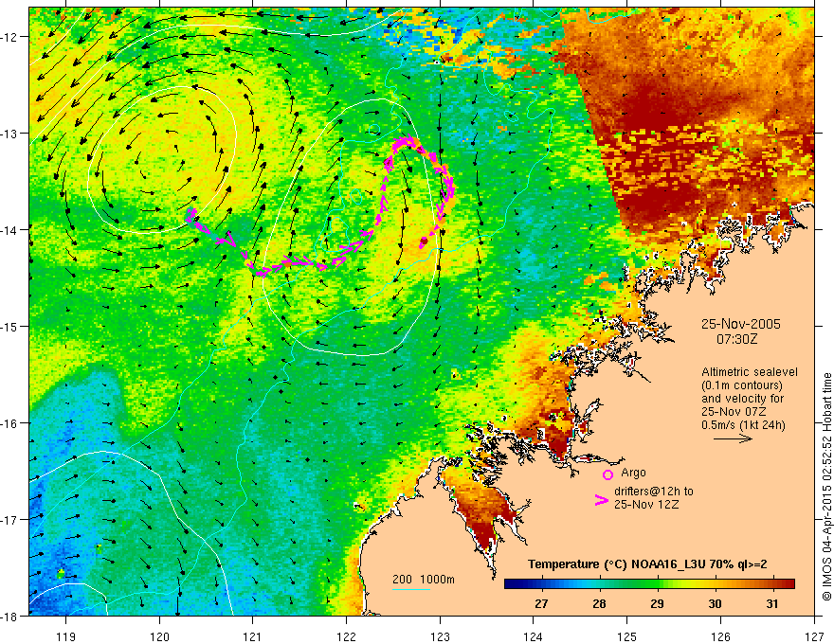The width and height of the screenshot is (834, 644).
Task: Click the latitude axis label -18
Action: click(9, 616)
